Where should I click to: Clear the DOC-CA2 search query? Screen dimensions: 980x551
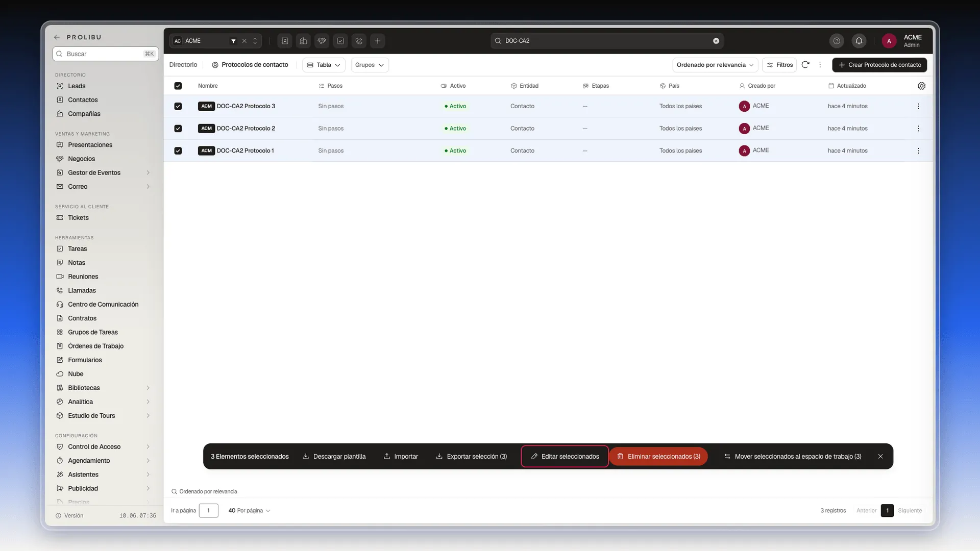(x=716, y=41)
